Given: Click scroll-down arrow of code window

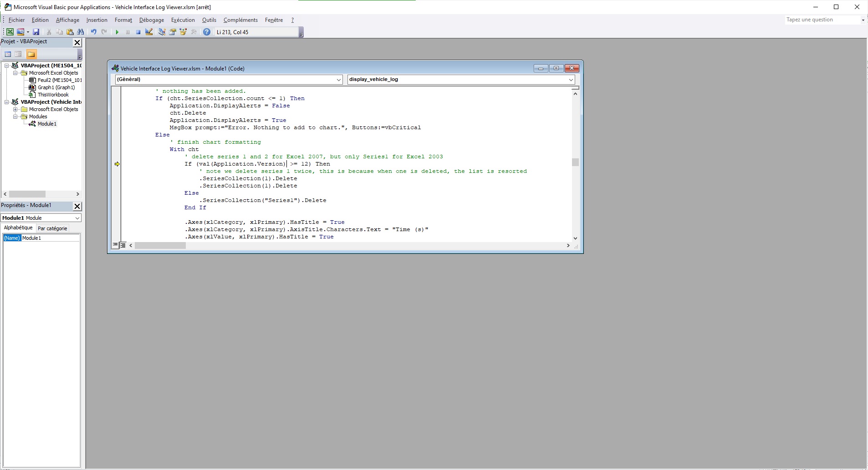Looking at the screenshot, I should [575, 238].
